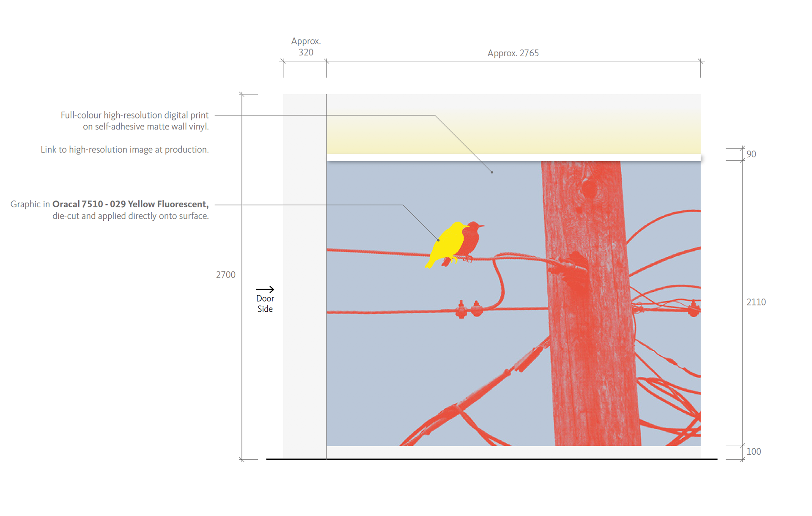Click the red bird behind the yellow bird
This screenshot has width=812, height=516.
(x=470, y=242)
